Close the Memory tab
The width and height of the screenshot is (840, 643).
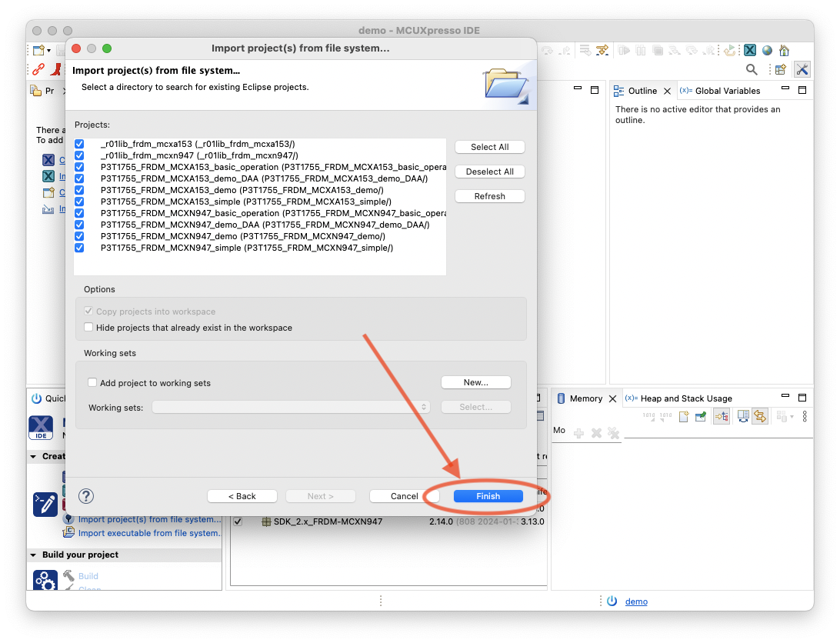coord(613,398)
